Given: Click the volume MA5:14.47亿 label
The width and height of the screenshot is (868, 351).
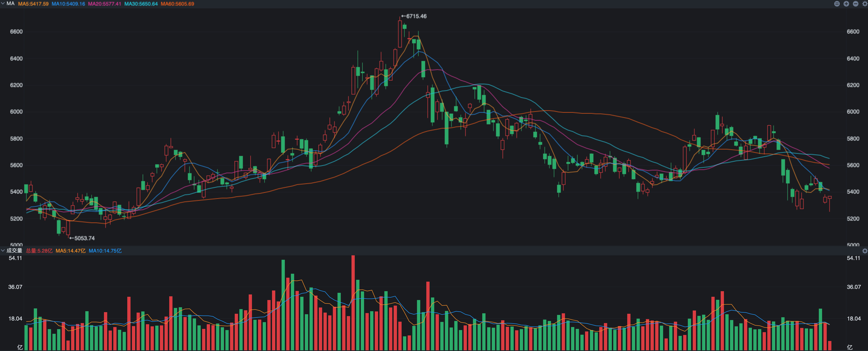Looking at the screenshot, I should tap(70, 251).
